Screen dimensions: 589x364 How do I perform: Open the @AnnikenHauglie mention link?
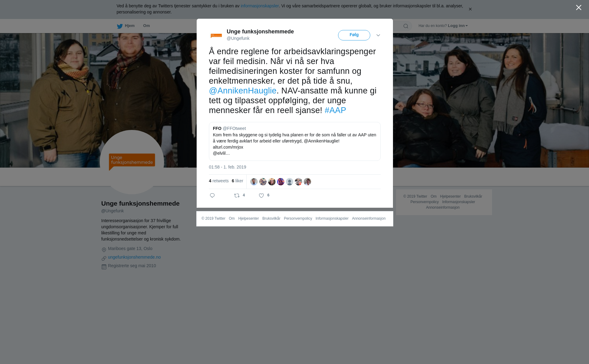point(243,91)
